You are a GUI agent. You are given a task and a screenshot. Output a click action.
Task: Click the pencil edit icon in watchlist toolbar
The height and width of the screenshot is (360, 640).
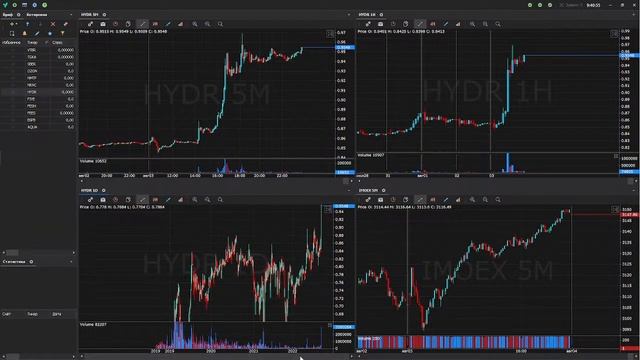point(37,33)
